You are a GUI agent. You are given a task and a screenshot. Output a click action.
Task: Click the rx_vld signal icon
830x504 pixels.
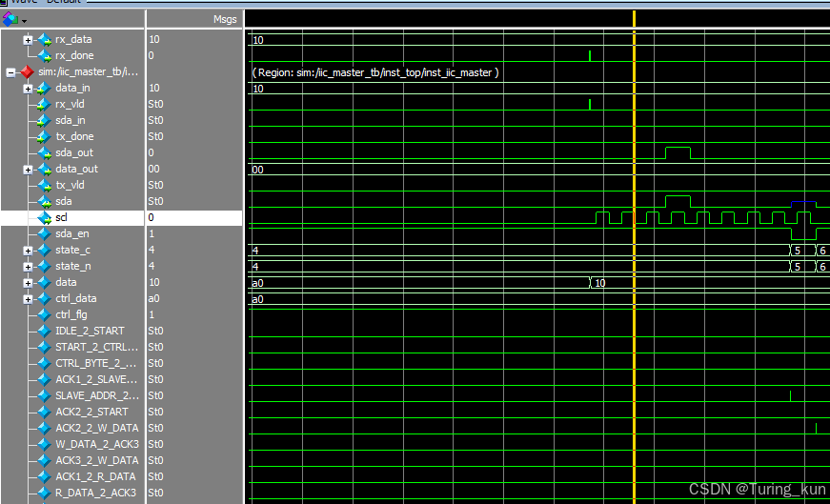(45, 104)
